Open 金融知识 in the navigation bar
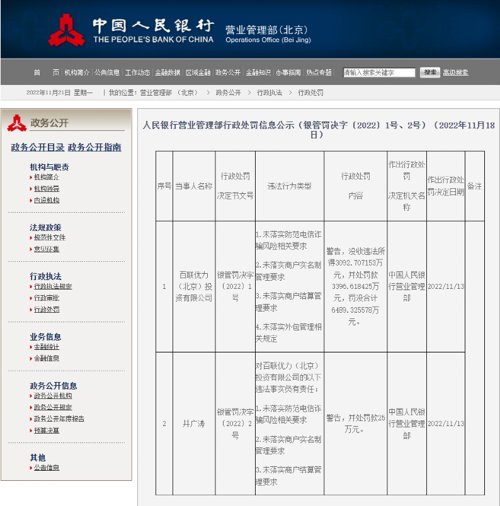 [x=258, y=72]
